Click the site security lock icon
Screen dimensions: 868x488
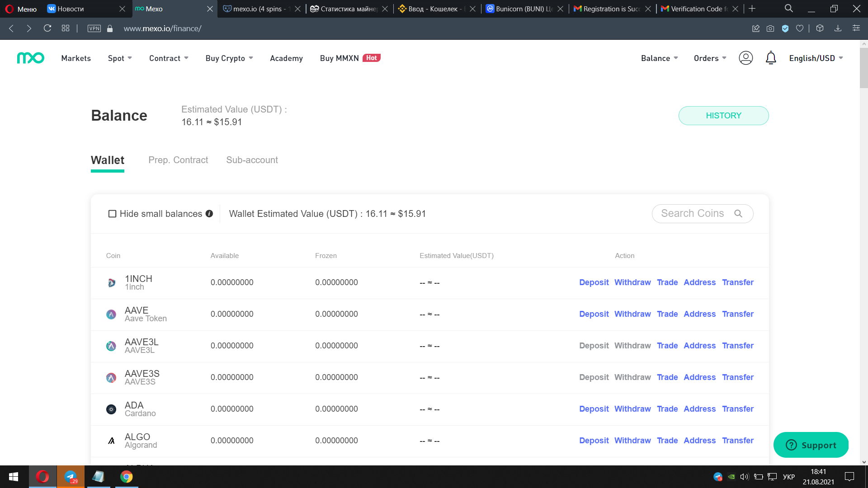tap(110, 28)
